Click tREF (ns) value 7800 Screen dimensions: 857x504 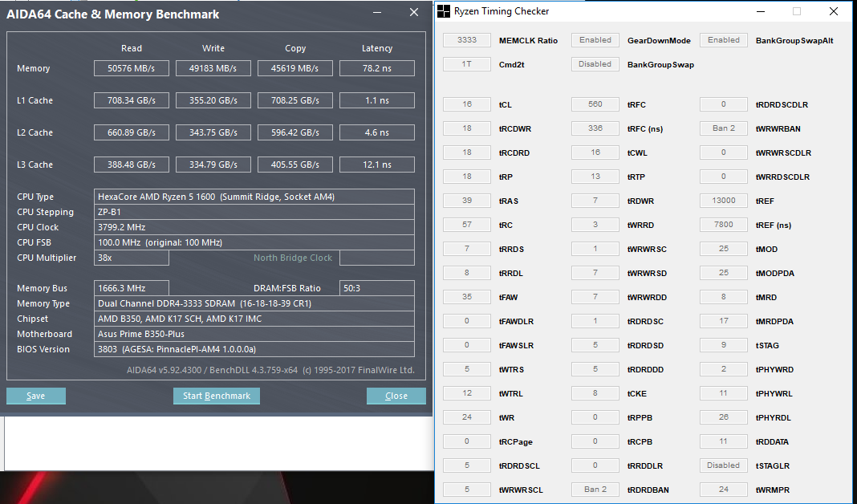click(724, 225)
